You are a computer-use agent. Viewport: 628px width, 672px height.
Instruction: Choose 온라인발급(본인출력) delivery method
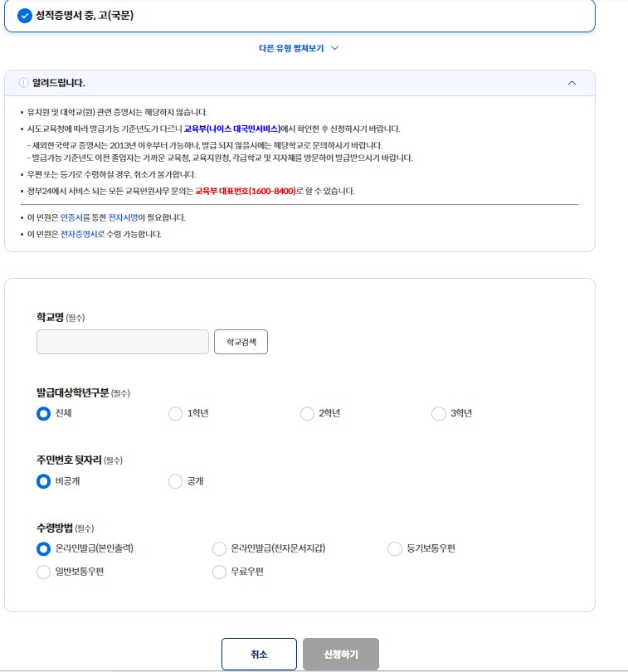click(43, 548)
